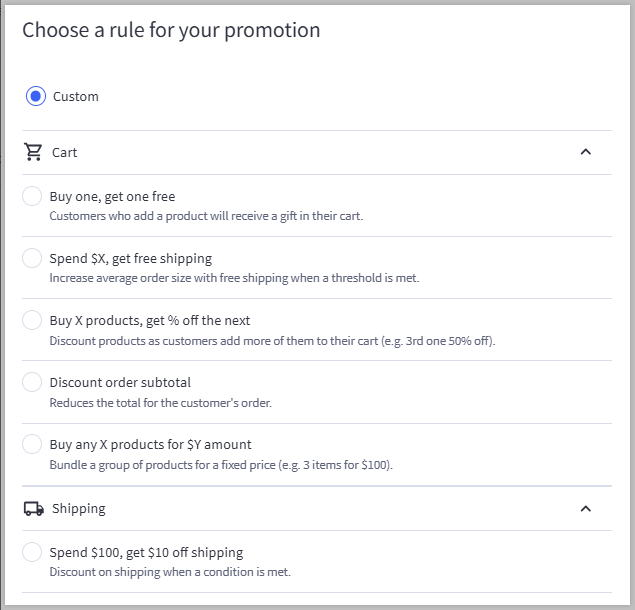Click "Discount products as customers add" description
Viewport: 635px width, 610px height.
click(272, 341)
